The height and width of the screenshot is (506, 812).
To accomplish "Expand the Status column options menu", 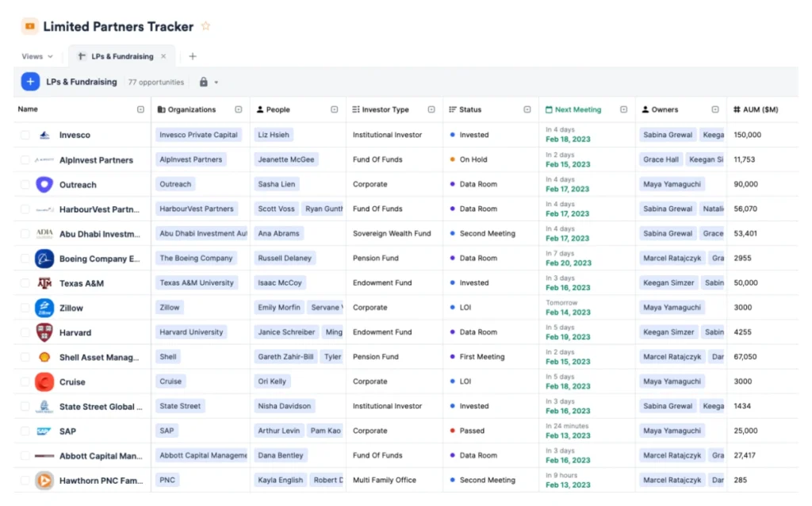I will tap(527, 109).
